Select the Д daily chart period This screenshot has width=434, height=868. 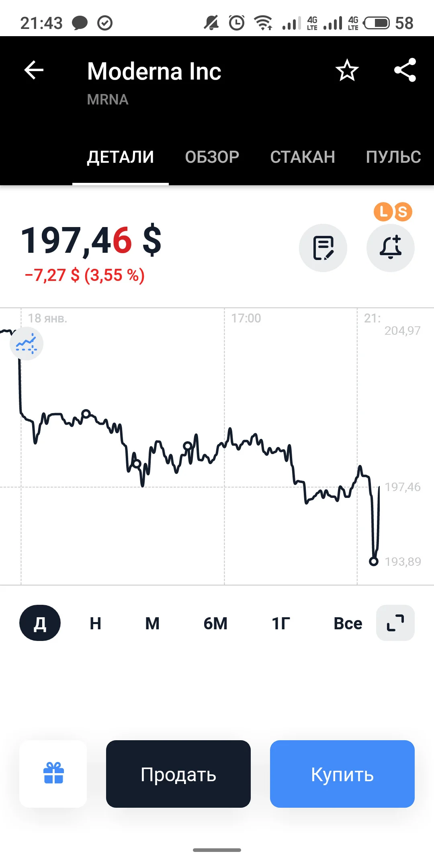tap(40, 623)
